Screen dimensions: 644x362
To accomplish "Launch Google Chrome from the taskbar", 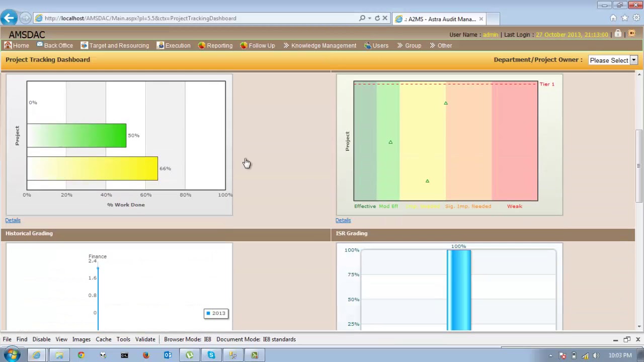I will 81,355.
